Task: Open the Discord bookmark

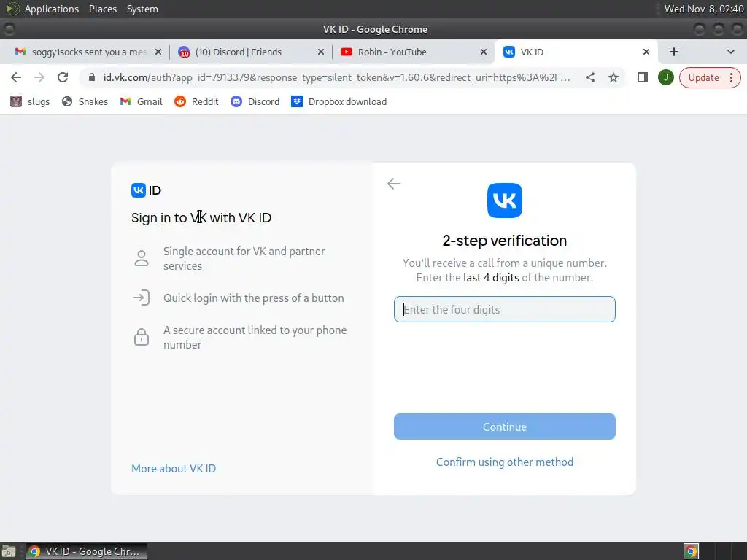Action: pos(255,101)
